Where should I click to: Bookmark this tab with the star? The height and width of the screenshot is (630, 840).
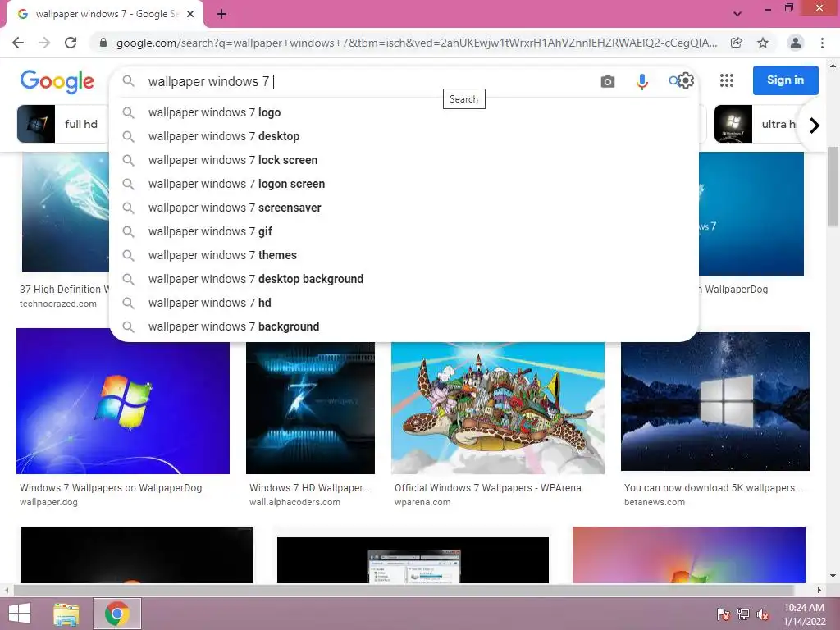(x=763, y=43)
